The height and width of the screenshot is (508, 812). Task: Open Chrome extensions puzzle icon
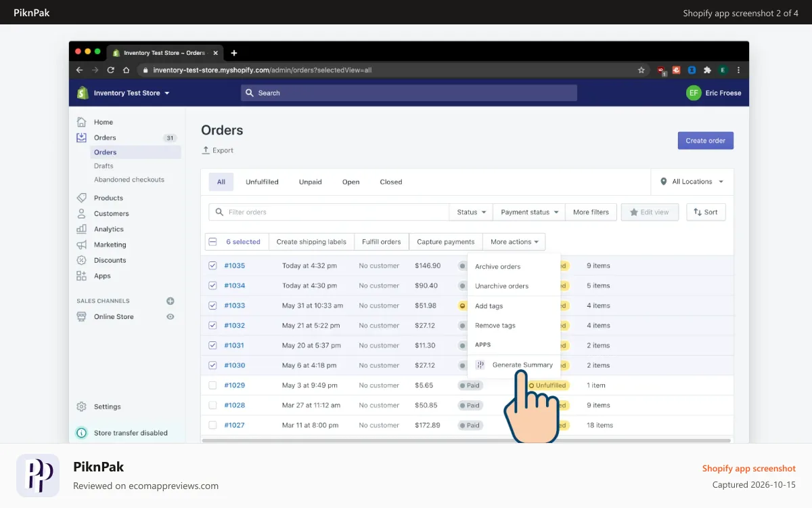tap(708, 70)
